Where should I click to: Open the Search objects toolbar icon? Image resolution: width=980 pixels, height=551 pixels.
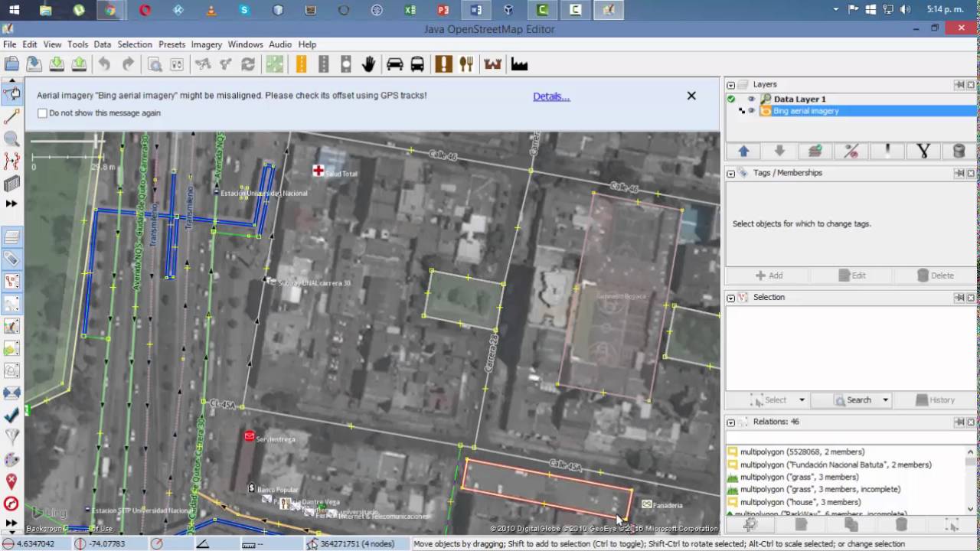point(154,64)
